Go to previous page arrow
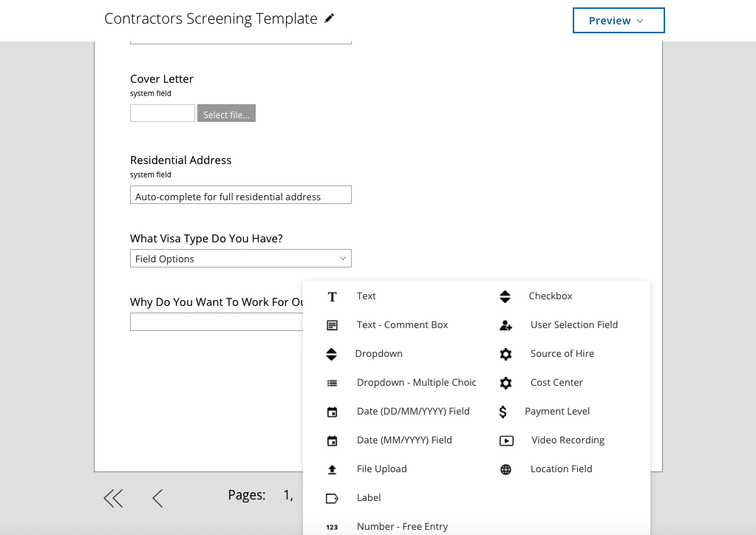 (x=157, y=498)
